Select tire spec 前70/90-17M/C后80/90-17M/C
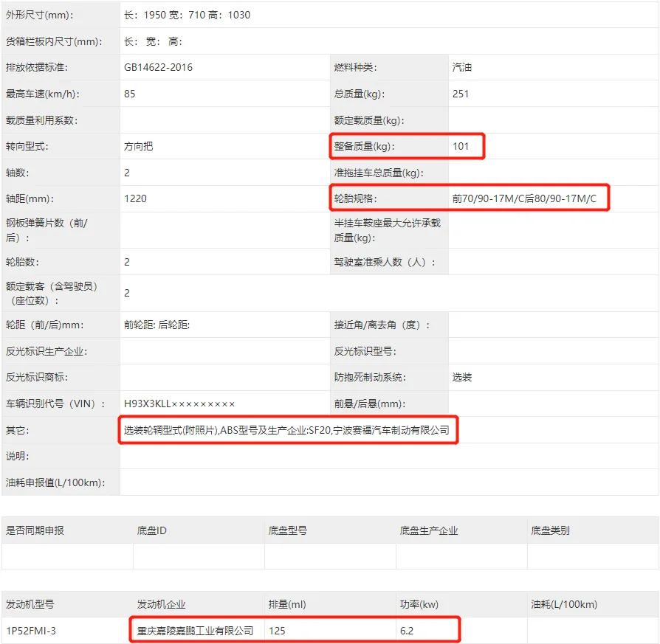The image size is (660, 644). [524, 198]
